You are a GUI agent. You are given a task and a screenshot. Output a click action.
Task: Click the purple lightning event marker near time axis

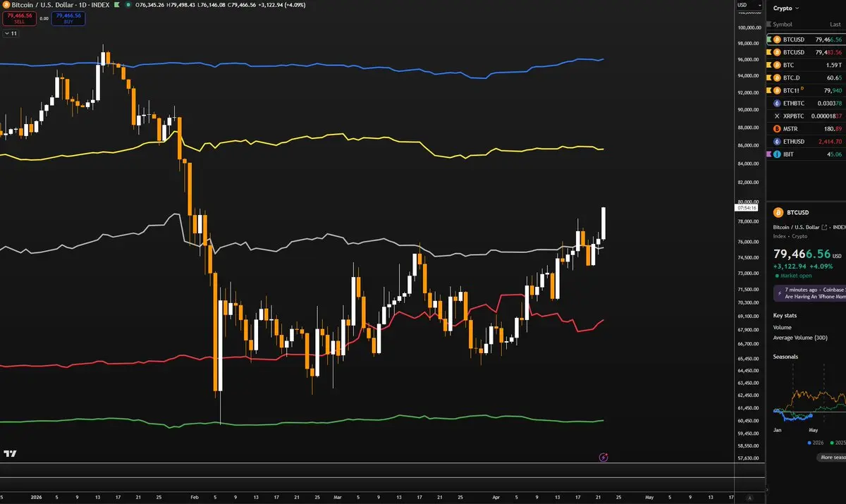pos(603,457)
